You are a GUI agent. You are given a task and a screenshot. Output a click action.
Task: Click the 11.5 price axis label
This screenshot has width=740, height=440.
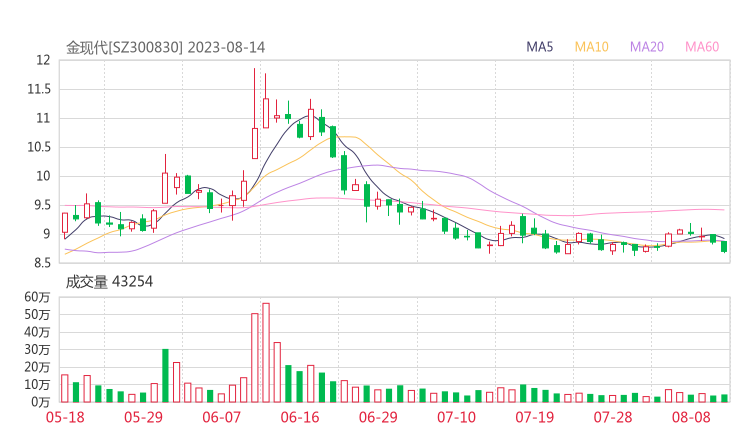click(x=39, y=89)
